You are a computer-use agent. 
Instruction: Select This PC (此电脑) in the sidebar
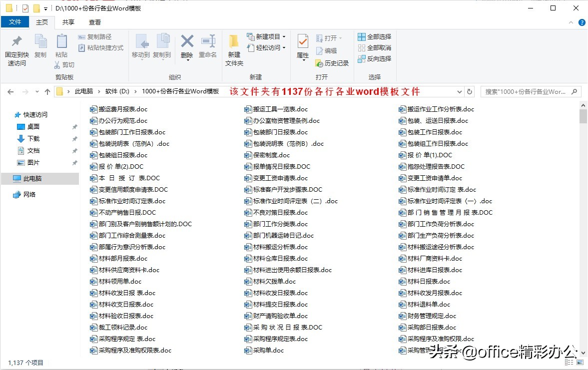point(40,179)
